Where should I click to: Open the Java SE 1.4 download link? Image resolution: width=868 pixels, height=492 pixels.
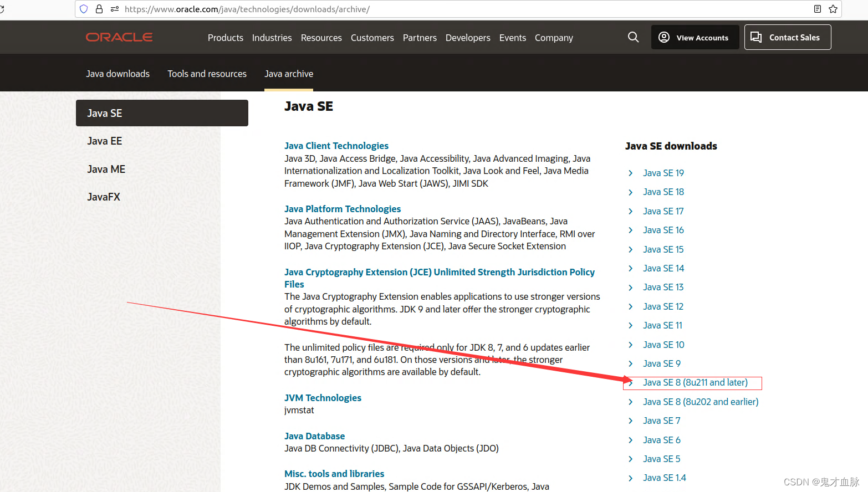[x=665, y=478]
